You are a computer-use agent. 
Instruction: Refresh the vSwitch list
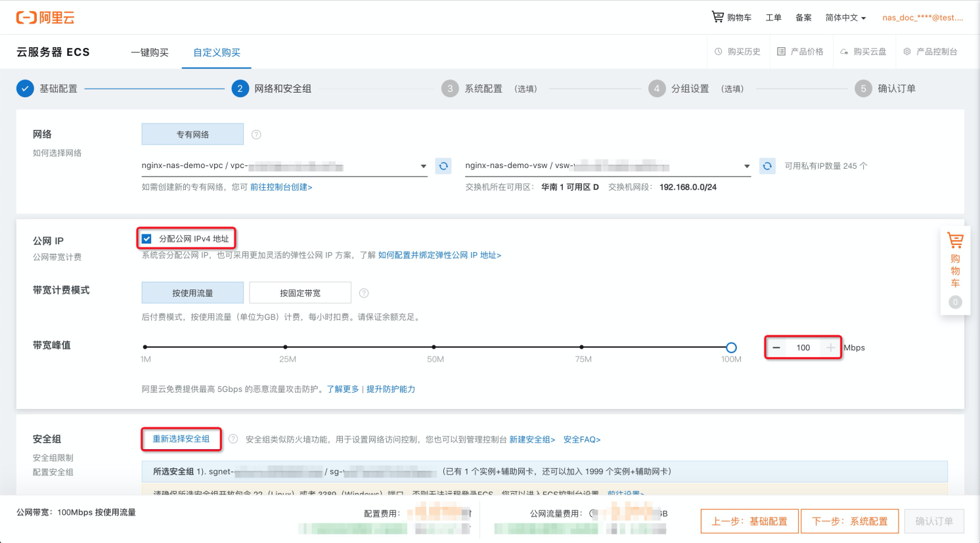coord(767,166)
